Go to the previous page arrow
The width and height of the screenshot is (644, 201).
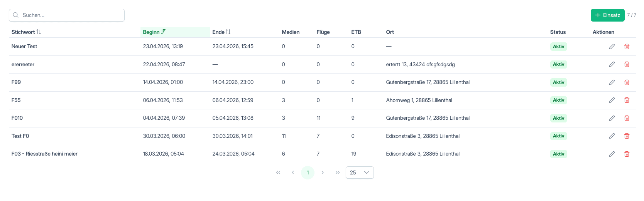click(293, 173)
